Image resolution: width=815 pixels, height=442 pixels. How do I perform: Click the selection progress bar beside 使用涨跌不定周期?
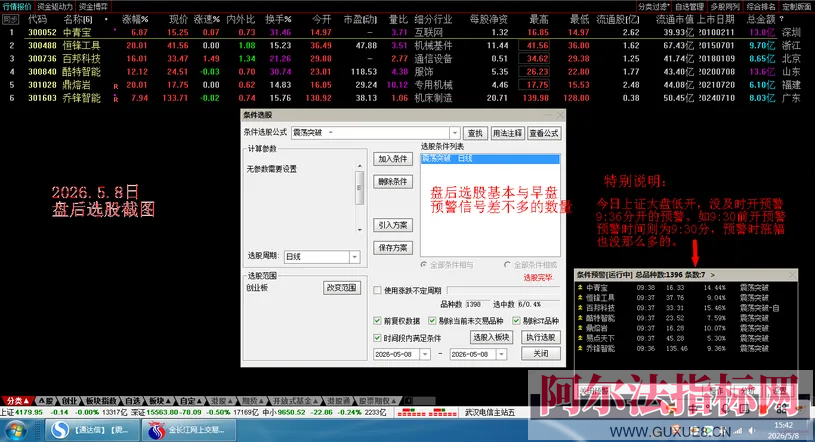[x=503, y=290]
